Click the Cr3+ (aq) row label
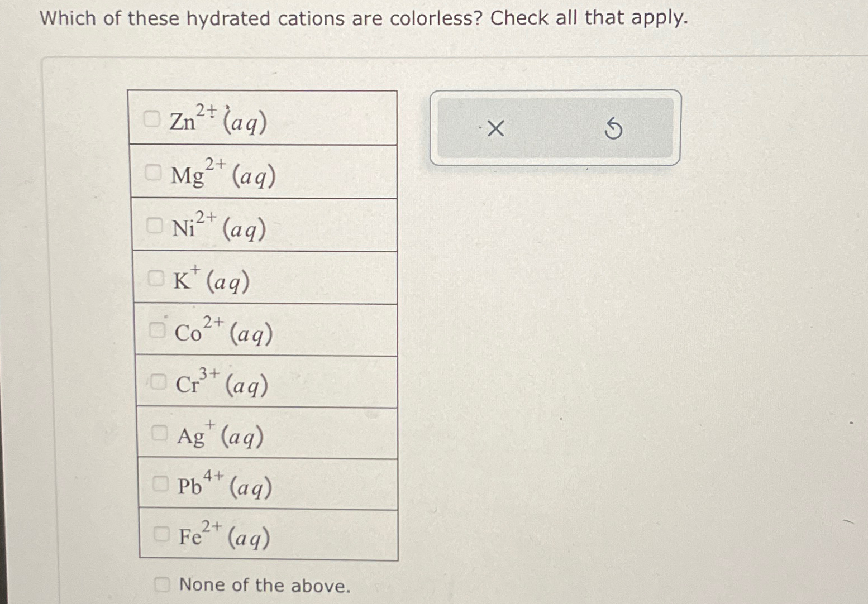The width and height of the screenshot is (868, 604). (x=221, y=384)
